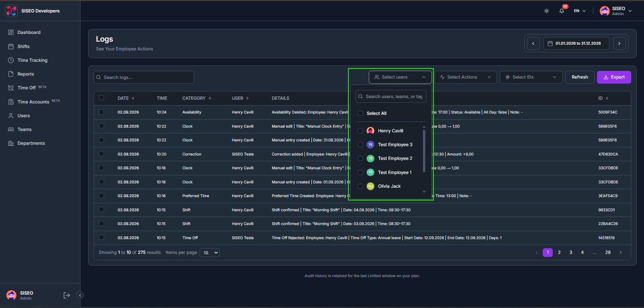Click Test Employee 3 avatar badge
The height and width of the screenshot is (308, 644).
[x=370, y=144]
